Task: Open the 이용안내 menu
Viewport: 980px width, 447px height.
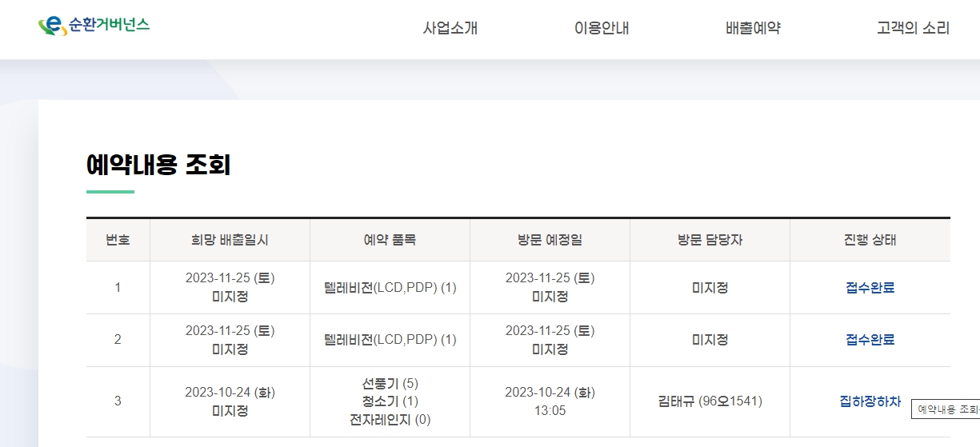Action: (x=602, y=29)
